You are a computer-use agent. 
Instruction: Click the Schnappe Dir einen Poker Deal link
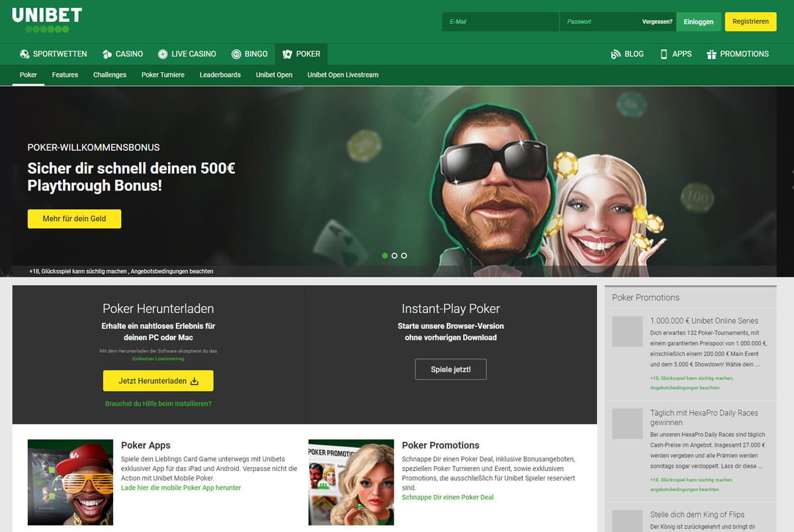[x=448, y=497]
